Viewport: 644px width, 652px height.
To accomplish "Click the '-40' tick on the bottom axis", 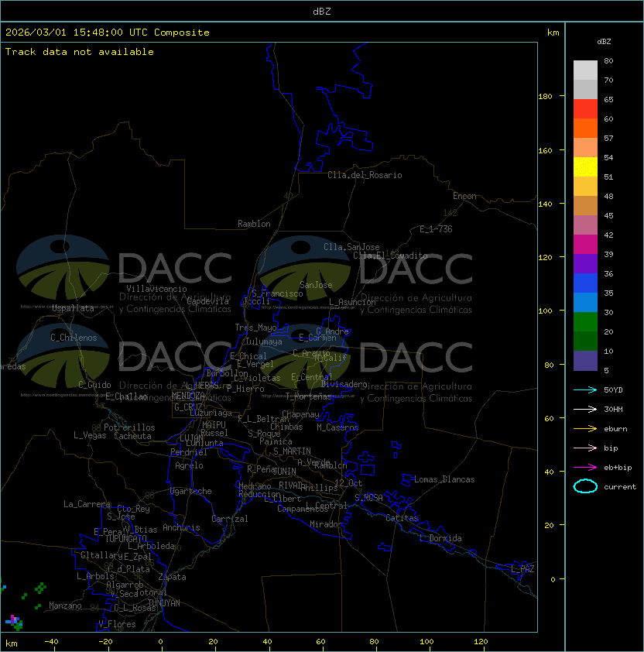I will [x=52, y=642].
